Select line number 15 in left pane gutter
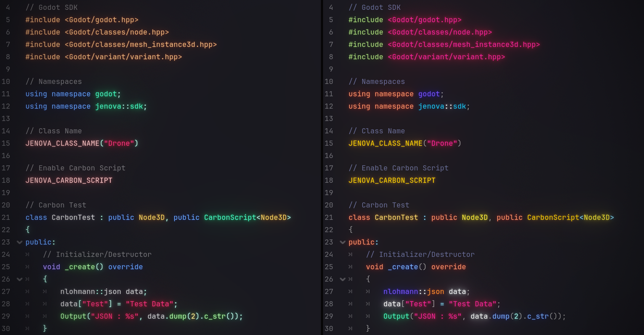The image size is (644, 335). point(6,144)
